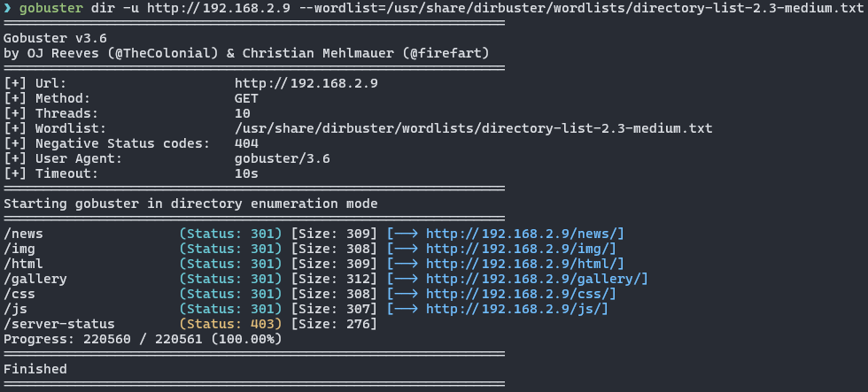The width and height of the screenshot is (868, 392).
Task: Click the '[+] Url:' setting label
Action: coord(35,83)
